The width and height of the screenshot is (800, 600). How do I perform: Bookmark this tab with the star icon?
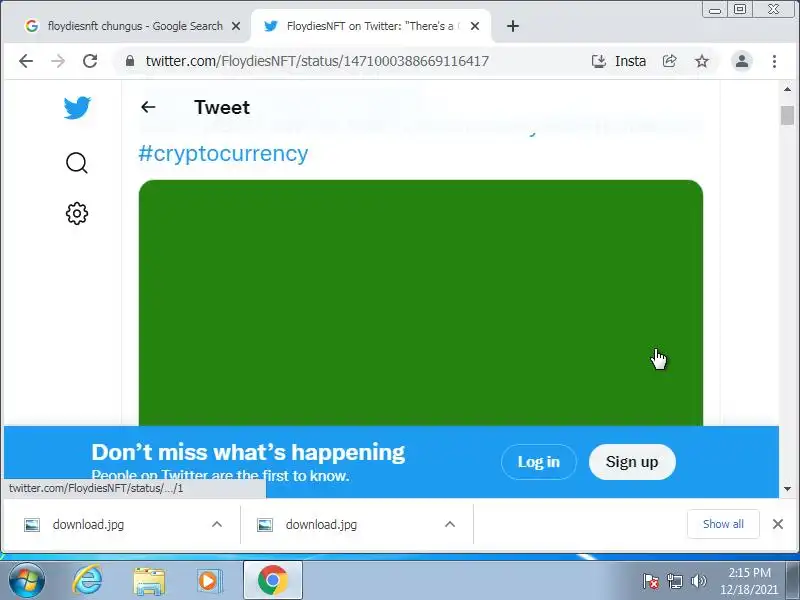pyautogui.click(x=702, y=61)
